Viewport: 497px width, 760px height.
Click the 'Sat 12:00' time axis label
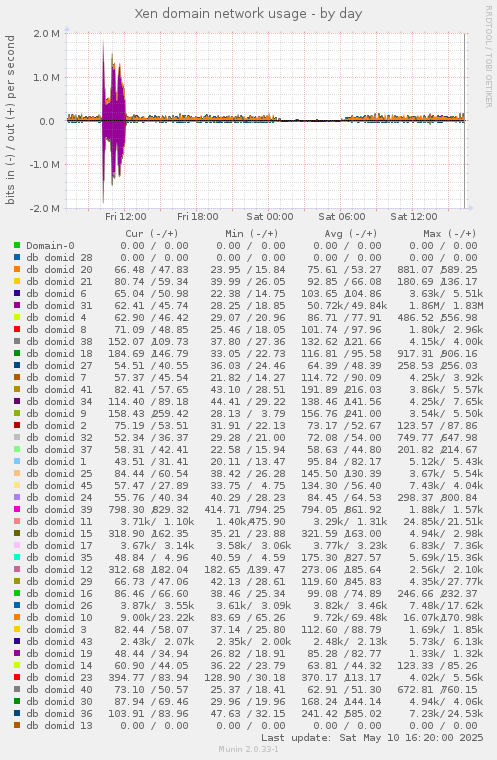coord(414,217)
